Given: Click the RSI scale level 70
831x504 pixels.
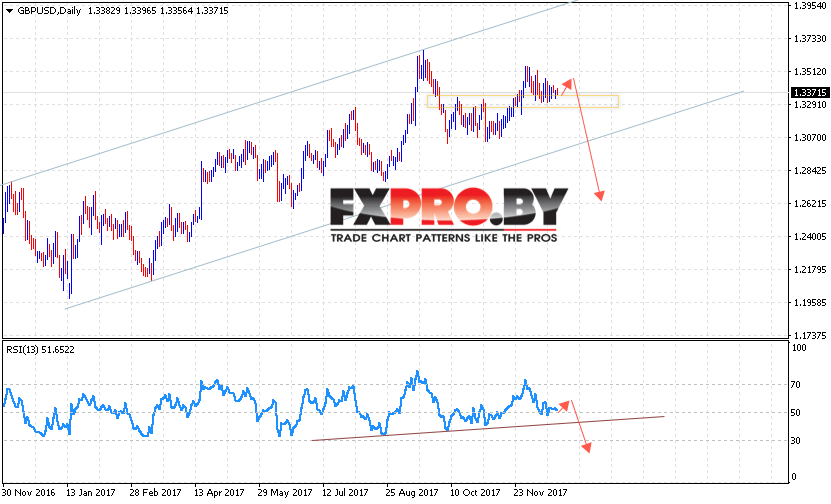Looking at the screenshot, I should [796, 385].
